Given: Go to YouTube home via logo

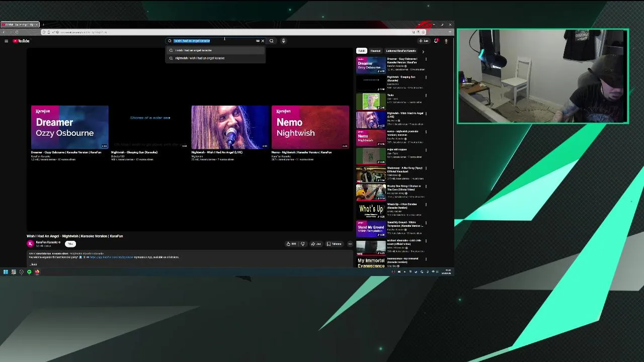Looking at the screenshot, I should (x=21, y=41).
